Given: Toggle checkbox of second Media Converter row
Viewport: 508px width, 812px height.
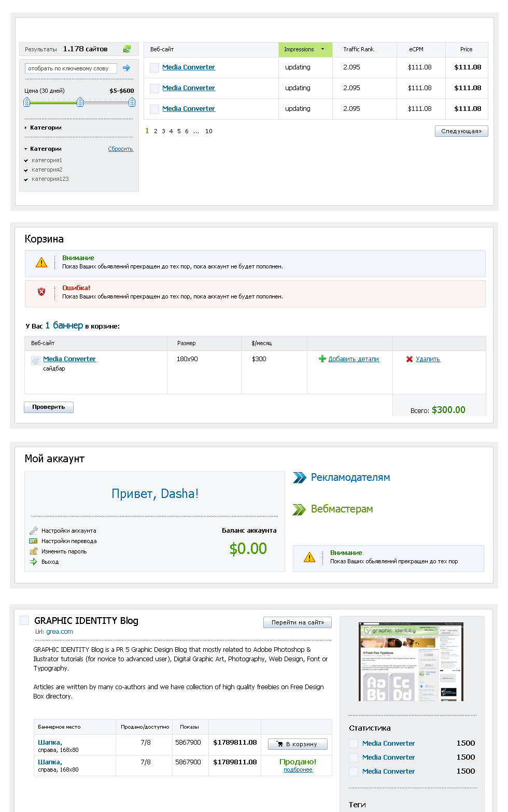Looking at the screenshot, I should [154, 88].
